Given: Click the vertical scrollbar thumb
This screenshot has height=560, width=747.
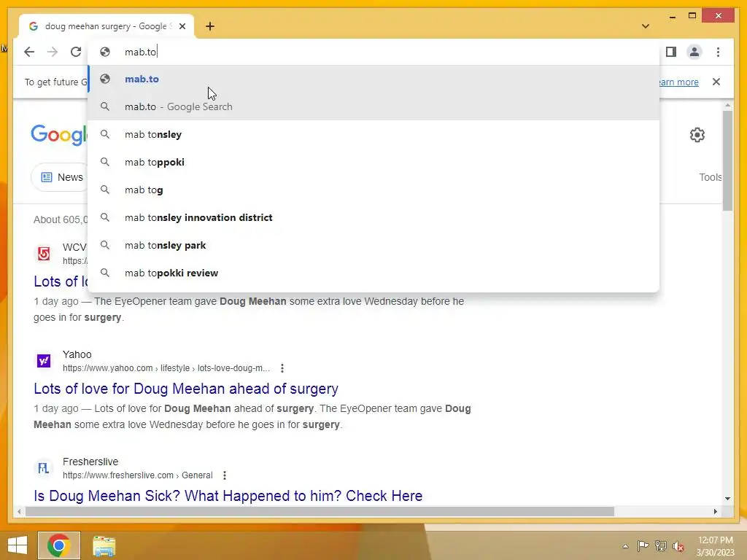Looking at the screenshot, I should 727,160.
